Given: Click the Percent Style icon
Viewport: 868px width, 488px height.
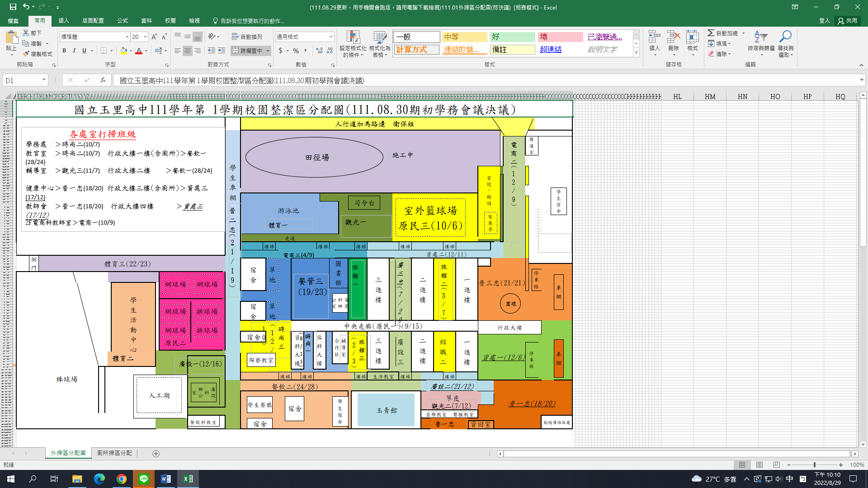Looking at the screenshot, I should click(x=296, y=51).
